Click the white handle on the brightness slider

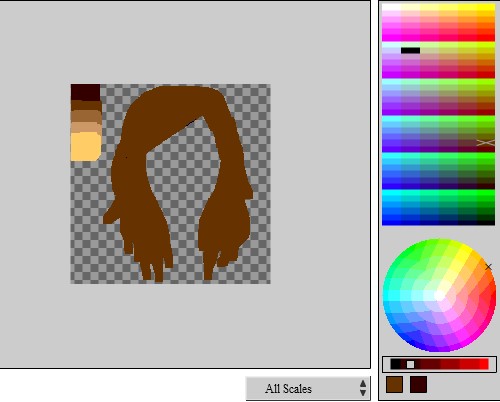[x=410, y=364]
